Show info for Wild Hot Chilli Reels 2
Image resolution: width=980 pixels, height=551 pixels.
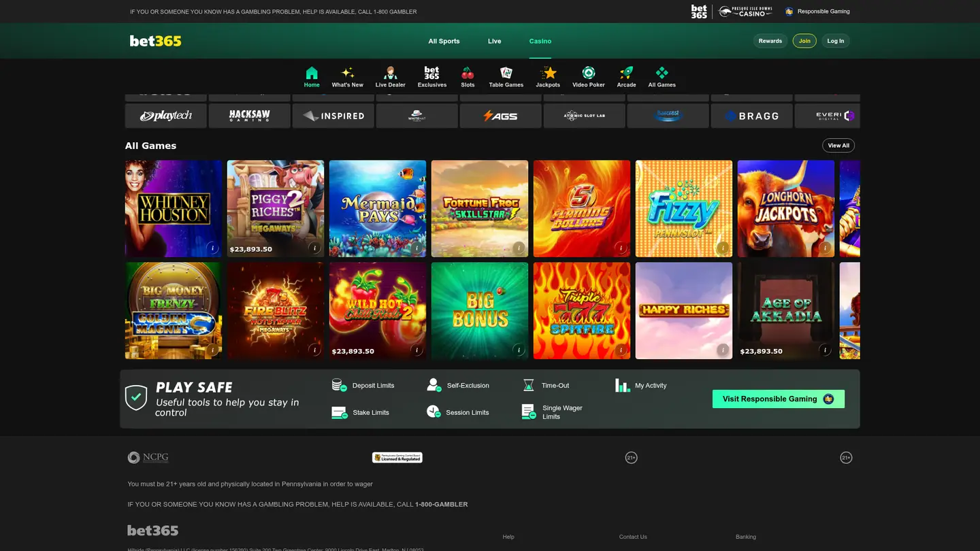pos(416,350)
